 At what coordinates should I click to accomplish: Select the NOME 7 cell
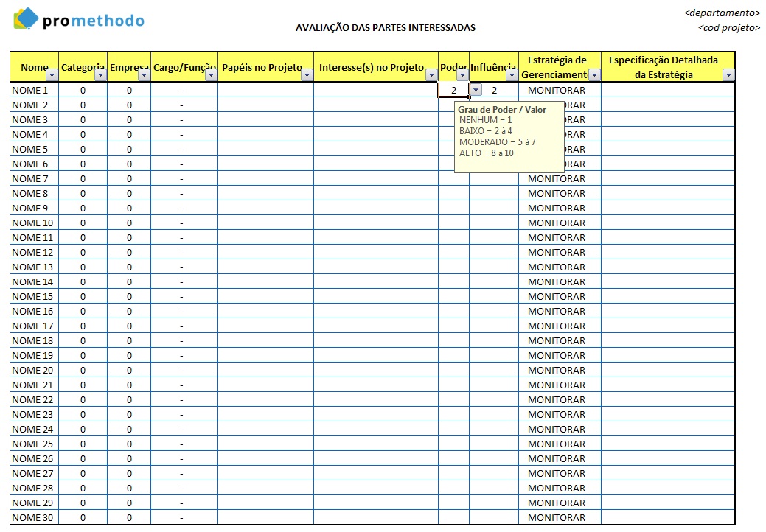[34, 178]
